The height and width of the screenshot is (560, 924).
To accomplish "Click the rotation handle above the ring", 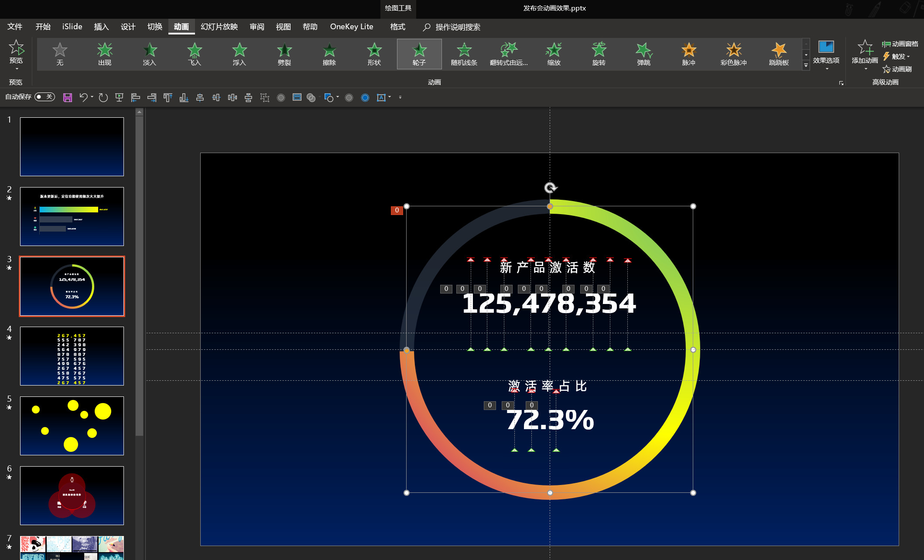I will [x=550, y=188].
